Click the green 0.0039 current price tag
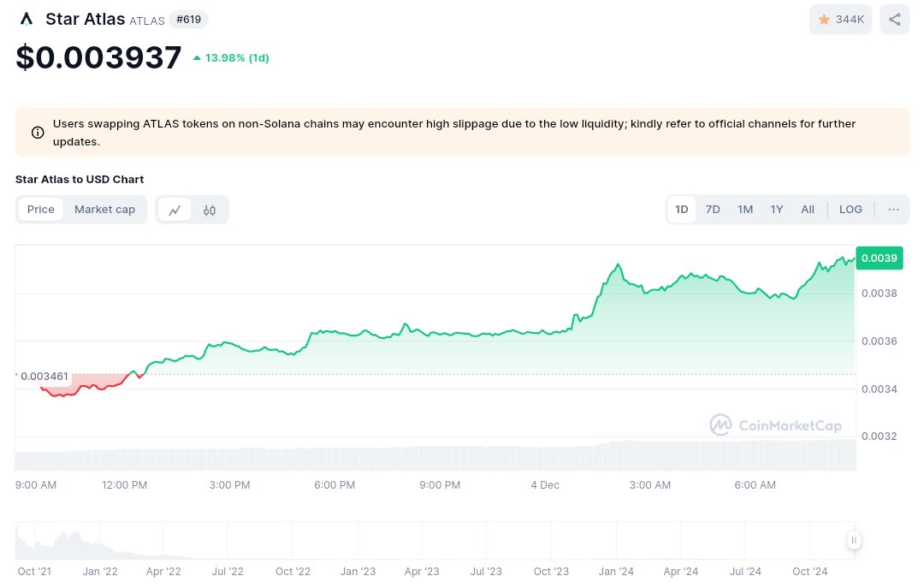Viewport: 924px width, 588px height. [880, 258]
